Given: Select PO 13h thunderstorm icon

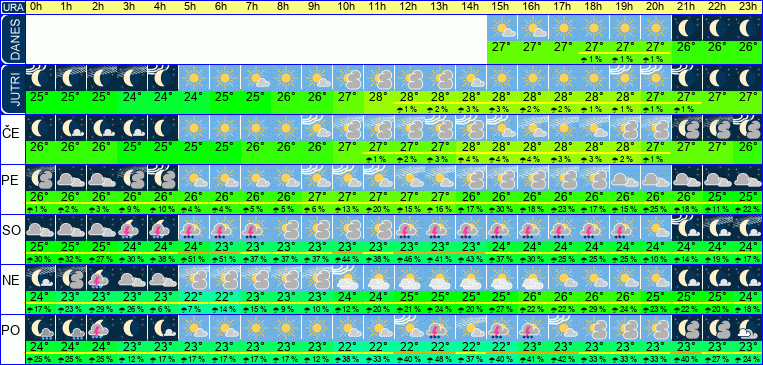Looking at the screenshot, I should (x=441, y=328).
